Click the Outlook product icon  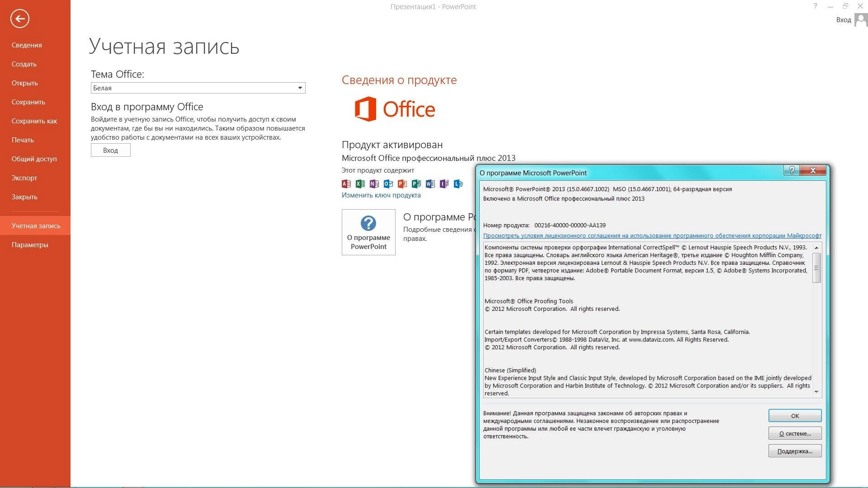[388, 183]
